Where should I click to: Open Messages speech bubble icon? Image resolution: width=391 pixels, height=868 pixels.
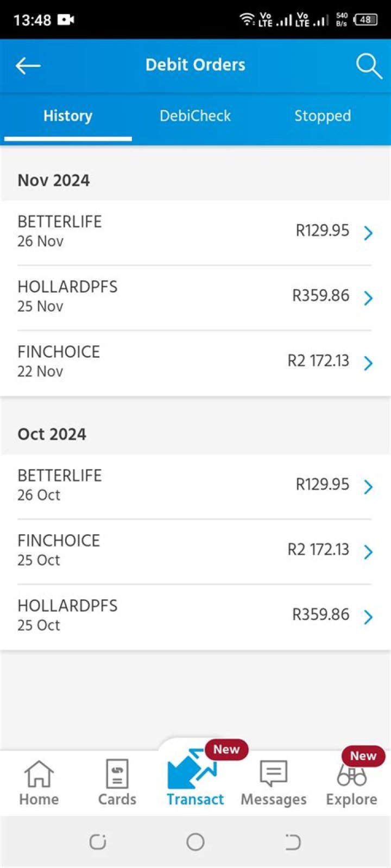point(273,773)
